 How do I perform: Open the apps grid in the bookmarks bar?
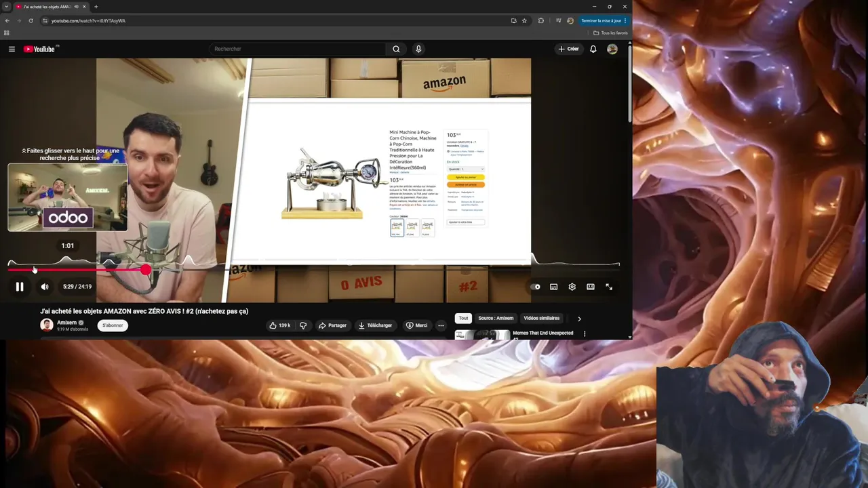point(7,33)
